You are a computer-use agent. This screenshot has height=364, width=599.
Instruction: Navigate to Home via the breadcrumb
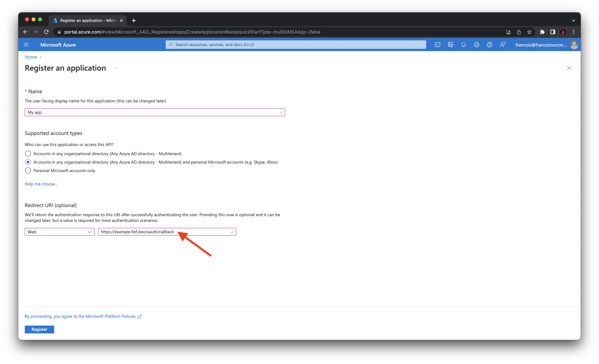click(31, 57)
